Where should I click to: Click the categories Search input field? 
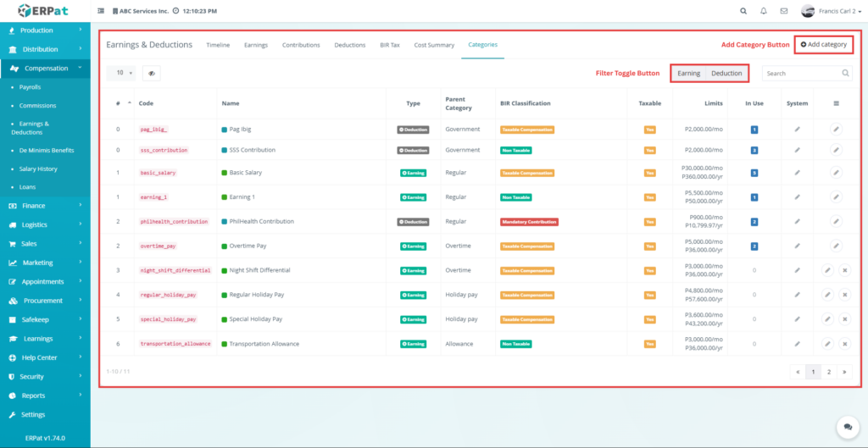801,74
